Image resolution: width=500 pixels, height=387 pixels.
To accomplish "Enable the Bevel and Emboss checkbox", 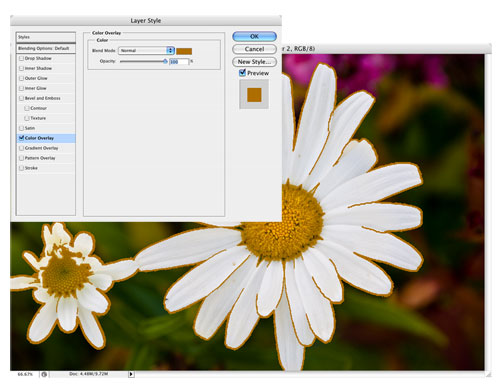I will click(22, 98).
